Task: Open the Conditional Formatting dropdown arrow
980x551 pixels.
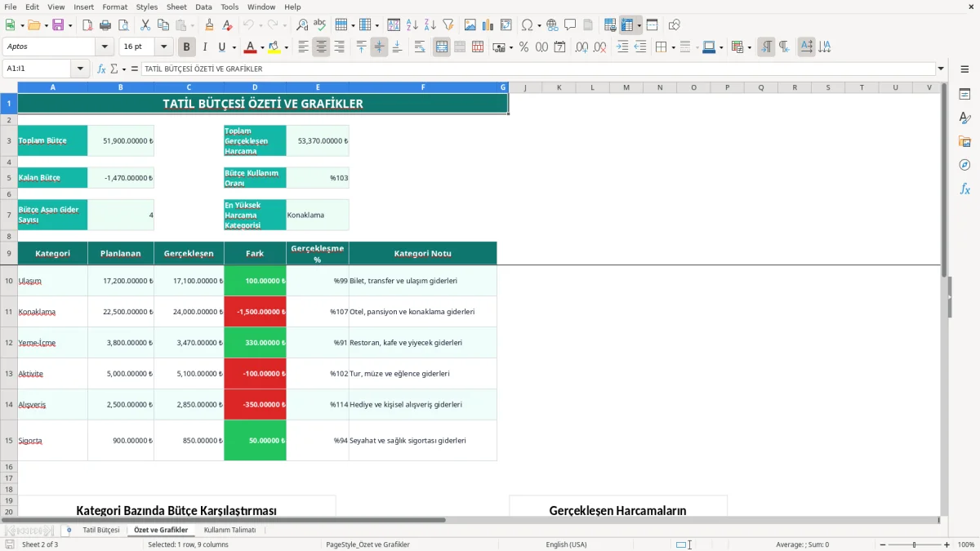Action: (749, 47)
